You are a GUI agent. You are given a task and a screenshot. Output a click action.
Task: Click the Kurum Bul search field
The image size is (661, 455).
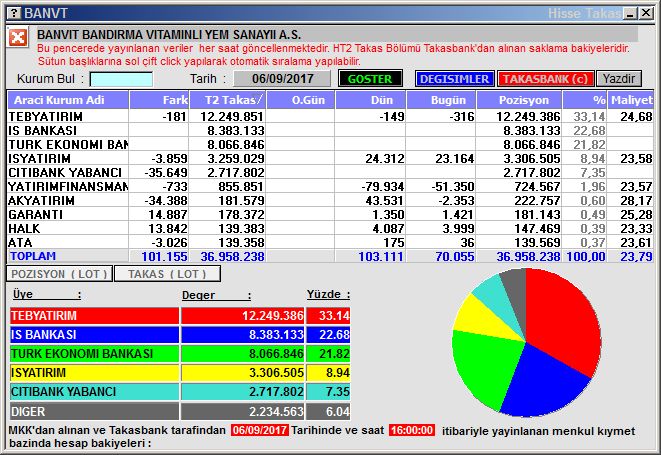pos(121,79)
